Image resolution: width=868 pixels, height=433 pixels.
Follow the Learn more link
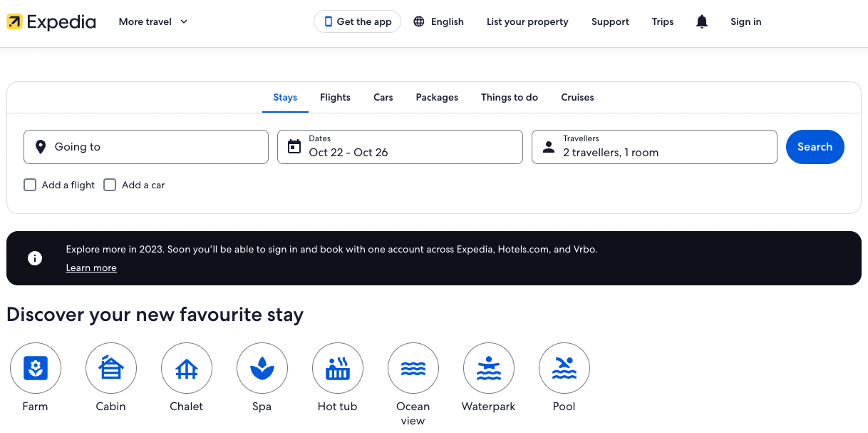(x=91, y=268)
